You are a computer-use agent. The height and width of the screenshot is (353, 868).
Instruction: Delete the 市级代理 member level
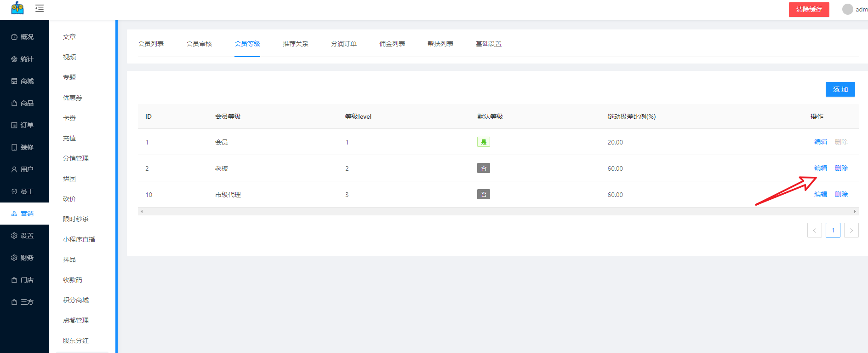(x=841, y=194)
